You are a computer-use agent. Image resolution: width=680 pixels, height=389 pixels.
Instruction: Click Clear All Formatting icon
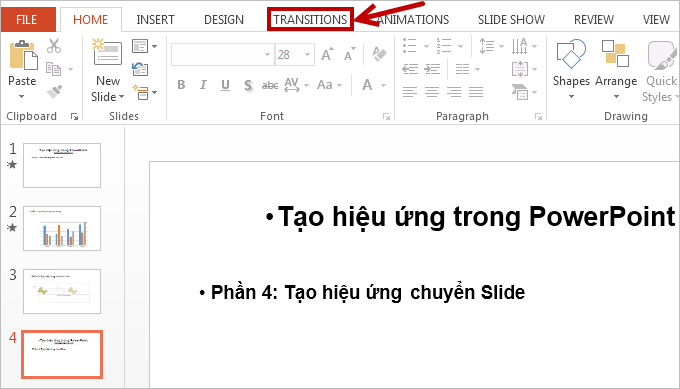click(379, 54)
